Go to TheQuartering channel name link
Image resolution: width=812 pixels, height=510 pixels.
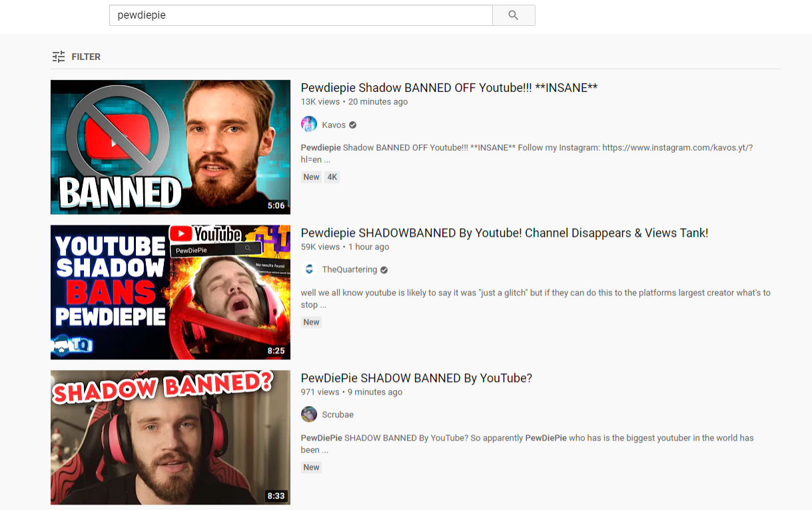[x=350, y=270]
